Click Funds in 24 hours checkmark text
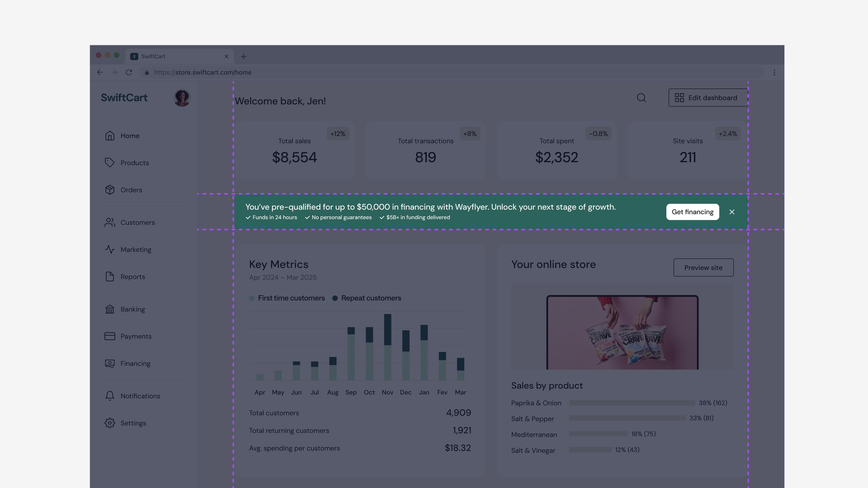Image resolution: width=868 pixels, height=488 pixels. (271, 218)
